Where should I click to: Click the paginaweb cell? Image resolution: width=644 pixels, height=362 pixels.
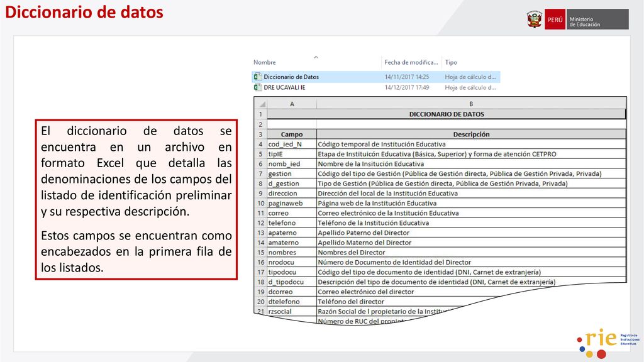[x=292, y=203]
